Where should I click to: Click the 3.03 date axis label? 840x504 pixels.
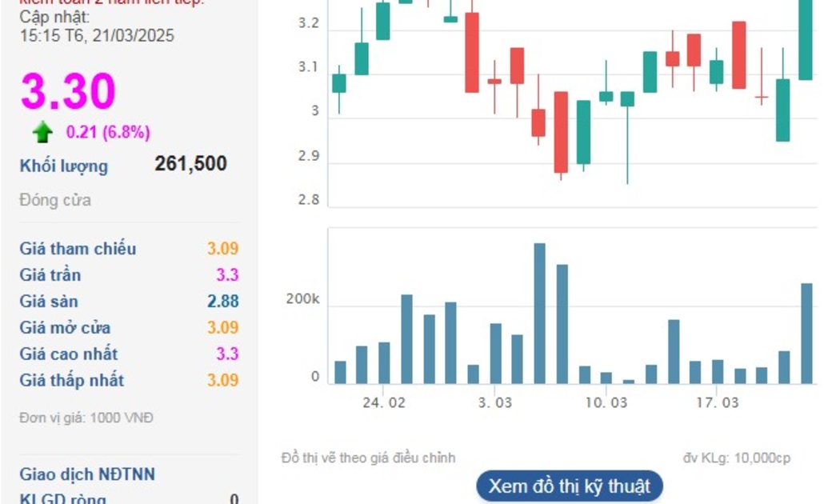(x=495, y=402)
